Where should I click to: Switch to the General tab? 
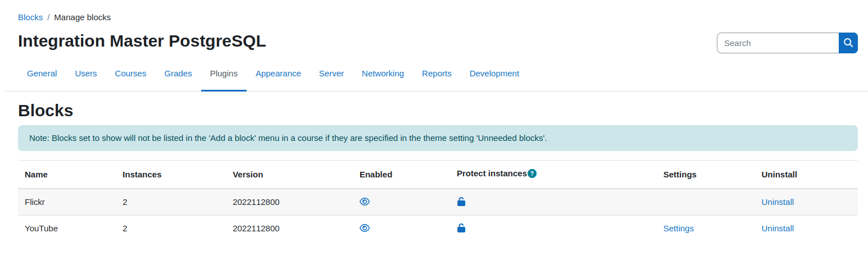click(x=42, y=74)
